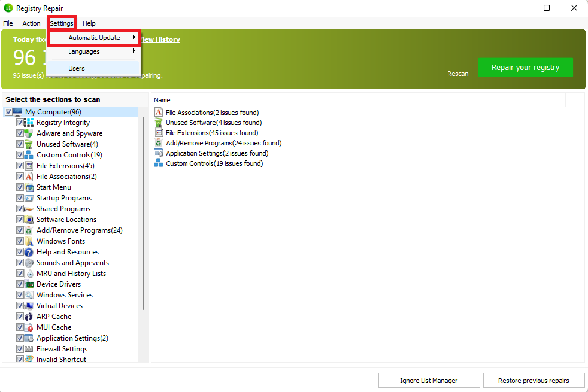Click the Rescan link
Viewport: 588px width, 392px height.
(x=457, y=74)
